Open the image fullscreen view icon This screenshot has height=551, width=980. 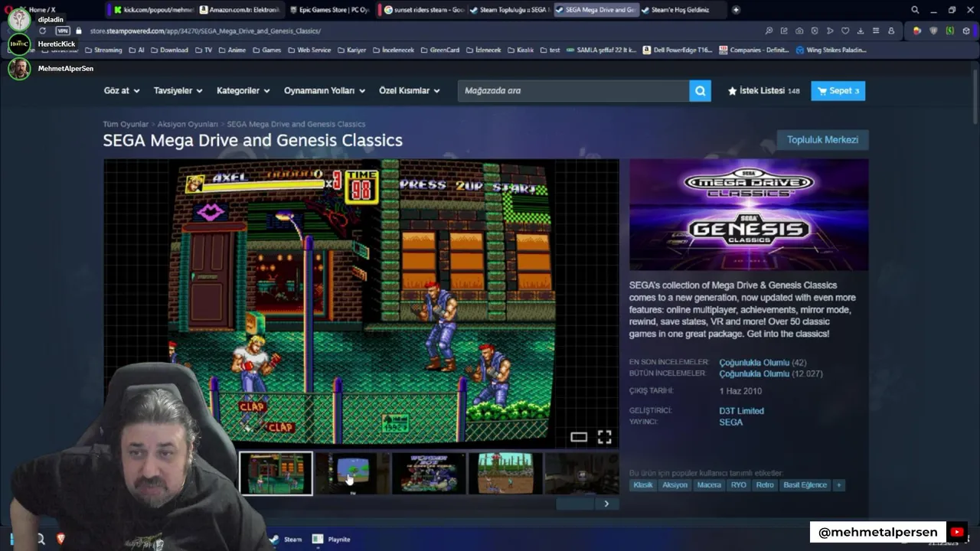(605, 437)
